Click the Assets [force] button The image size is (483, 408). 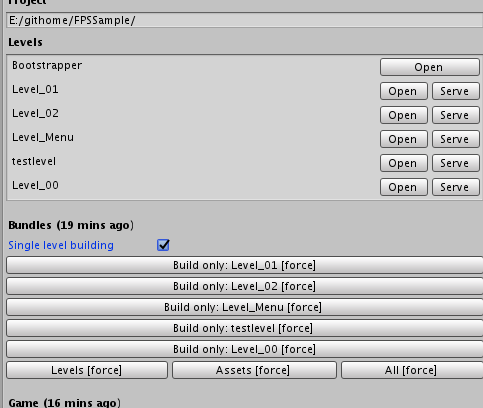(254, 370)
